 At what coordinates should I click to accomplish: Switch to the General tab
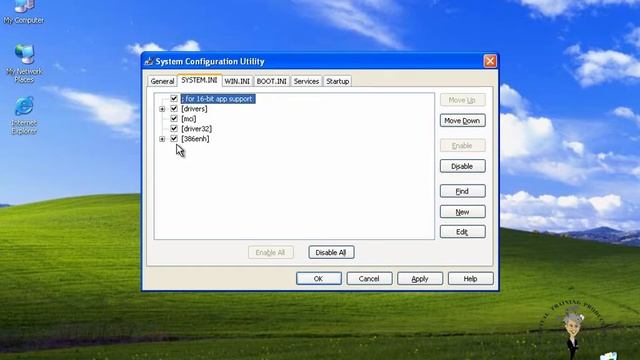click(162, 81)
